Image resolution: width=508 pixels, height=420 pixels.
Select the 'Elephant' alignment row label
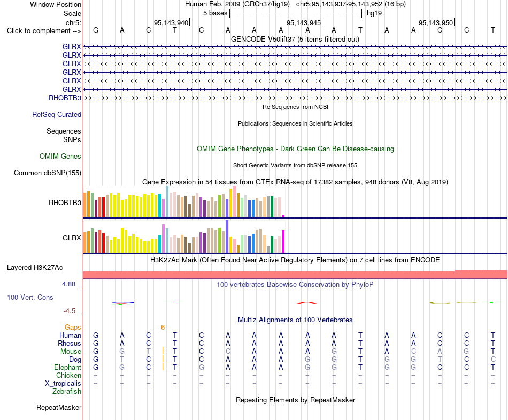pos(68,368)
